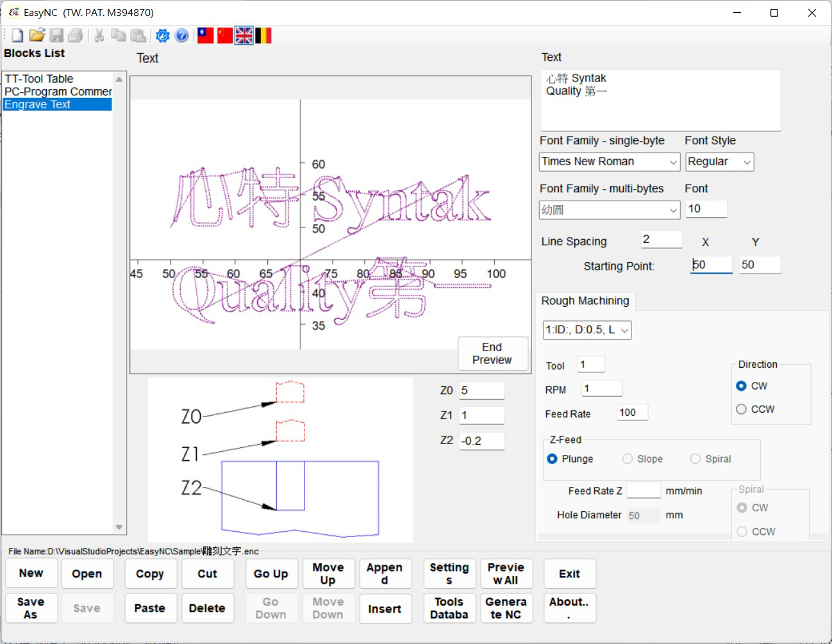Click the Tools Database button
832x644 pixels.
tap(449, 608)
